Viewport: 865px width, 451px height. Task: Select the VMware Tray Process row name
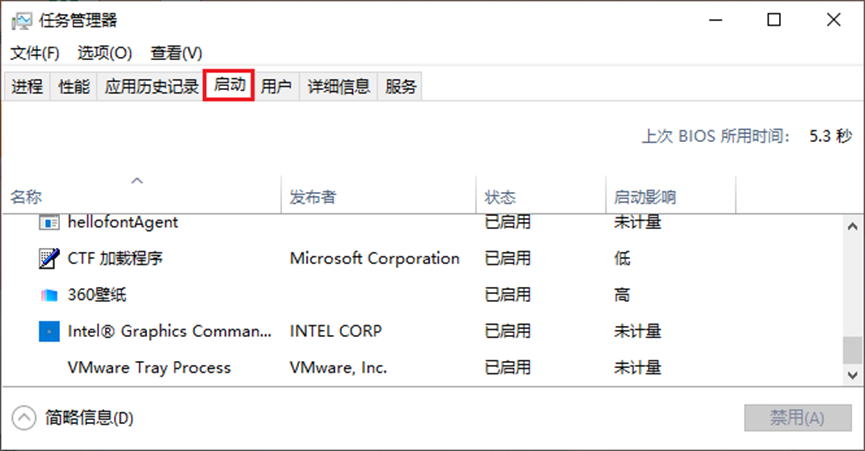[149, 368]
